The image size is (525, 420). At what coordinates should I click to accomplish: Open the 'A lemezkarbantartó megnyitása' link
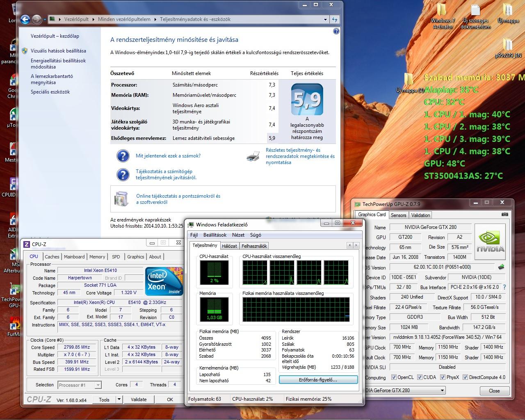(x=52, y=79)
